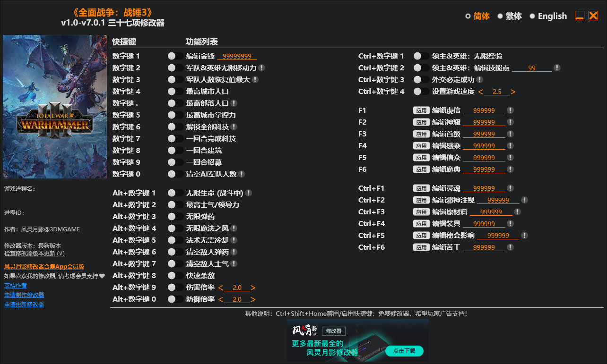The image size is (607, 364).
Task: Click 点击下载 in the bottom banner
Action: click(404, 351)
